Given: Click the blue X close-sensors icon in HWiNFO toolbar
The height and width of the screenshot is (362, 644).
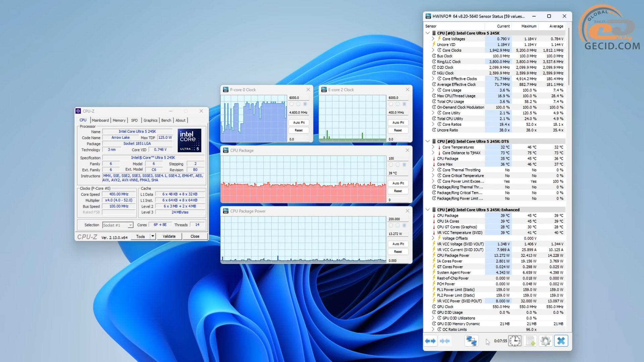Looking at the screenshot, I should coord(561,341).
